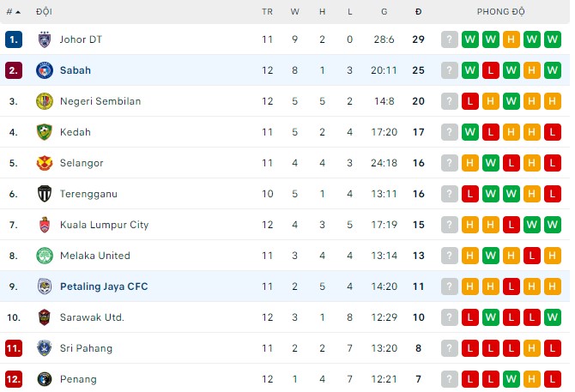Click the Penang team crest

click(45, 379)
